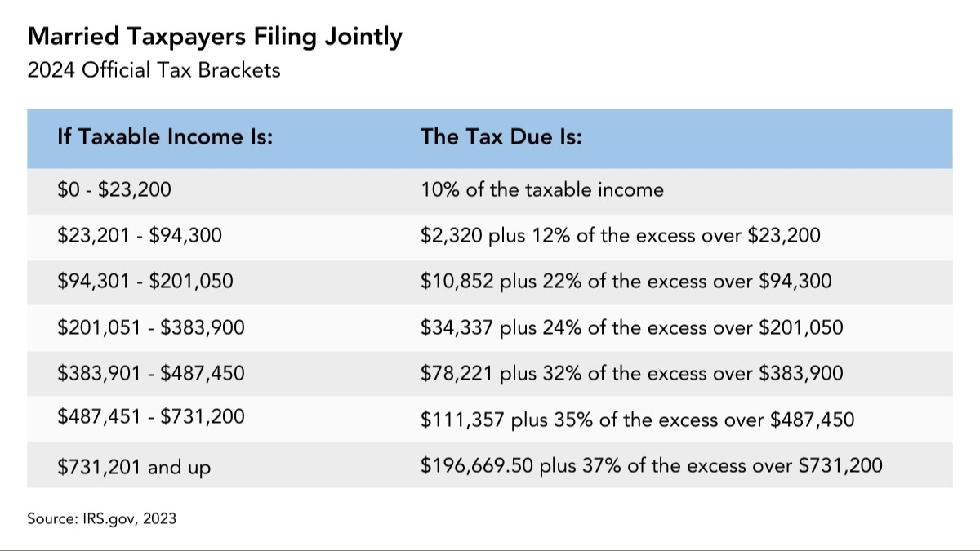Click the "$0 - $23,200" income cell

click(114, 190)
